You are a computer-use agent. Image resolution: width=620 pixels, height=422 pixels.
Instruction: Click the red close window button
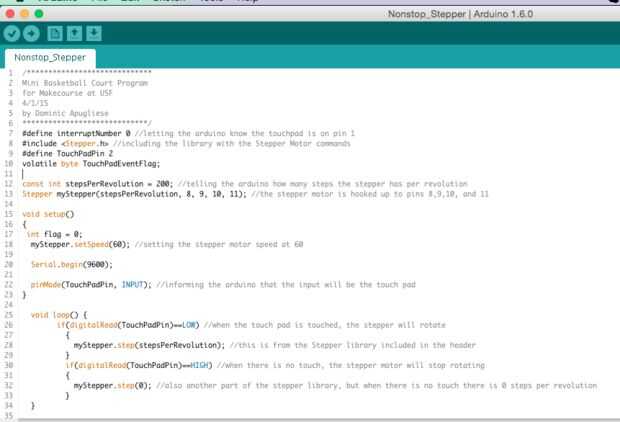(10, 14)
